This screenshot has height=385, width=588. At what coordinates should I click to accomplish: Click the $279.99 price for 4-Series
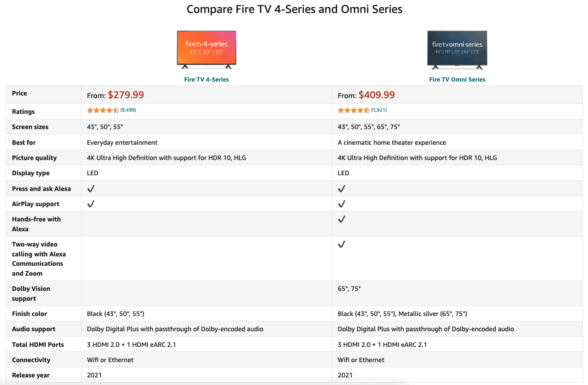[126, 95]
